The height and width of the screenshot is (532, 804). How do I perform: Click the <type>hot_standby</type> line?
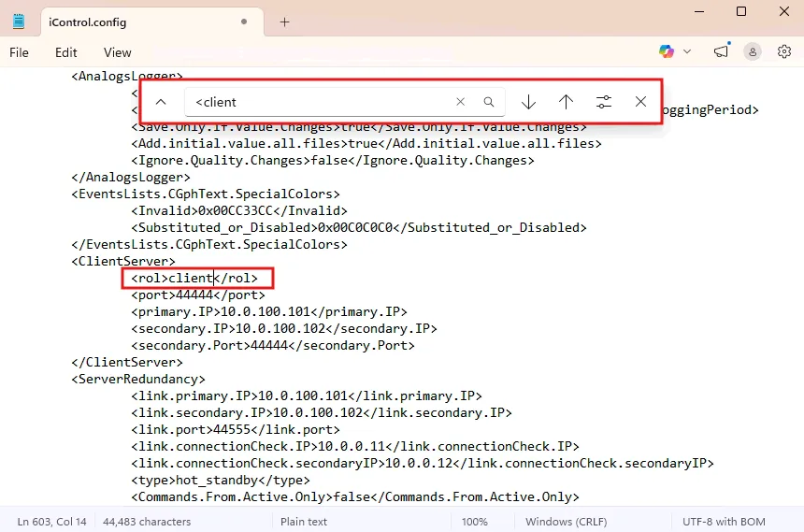(x=221, y=481)
